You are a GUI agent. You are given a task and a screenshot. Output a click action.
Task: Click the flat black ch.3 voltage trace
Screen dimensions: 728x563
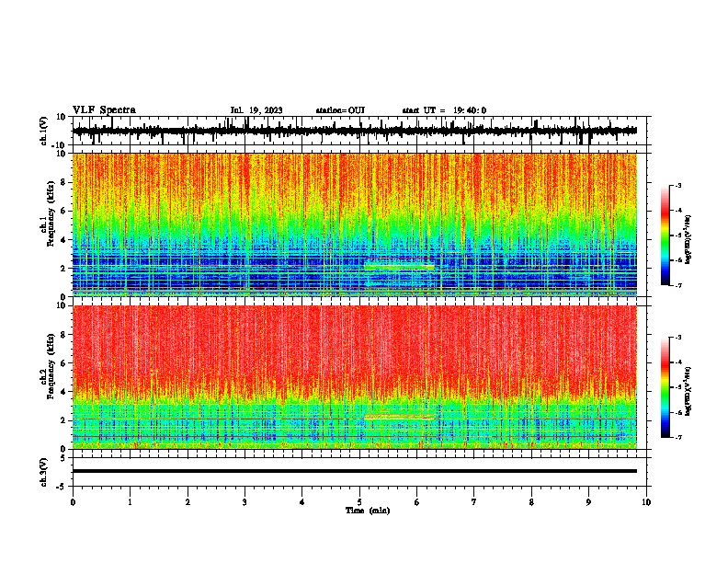point(354,471)
